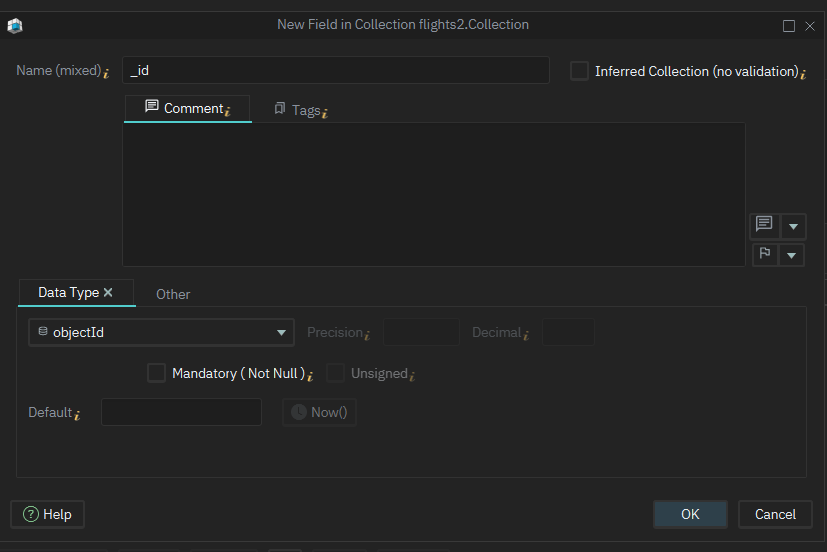Click inside the Comment text area

pos(434,195)
